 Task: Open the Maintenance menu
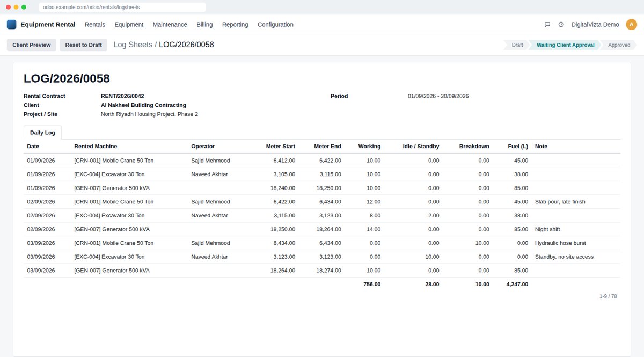click(x=170, y=25)
